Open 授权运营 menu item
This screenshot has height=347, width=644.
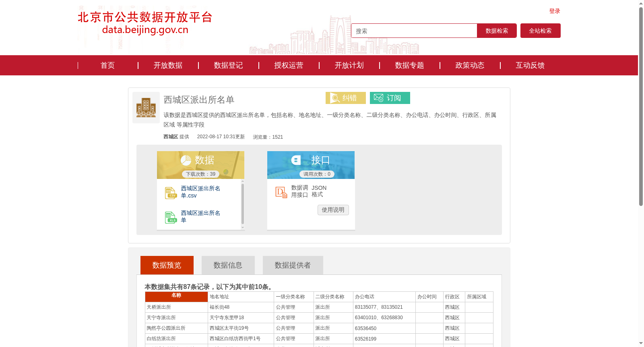tap(289, 65)
